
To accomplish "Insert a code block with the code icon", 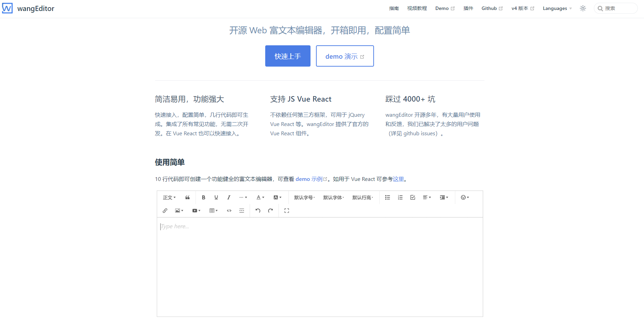I will coord(229,210).
